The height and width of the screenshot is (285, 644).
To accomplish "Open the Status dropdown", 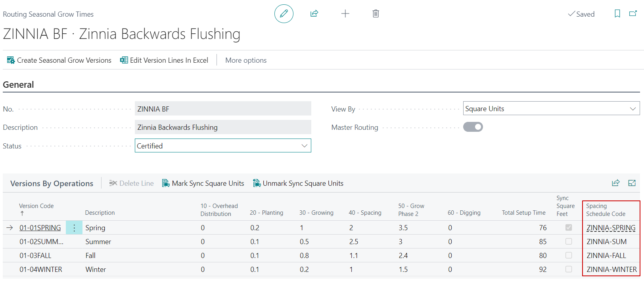I will 223,146.
